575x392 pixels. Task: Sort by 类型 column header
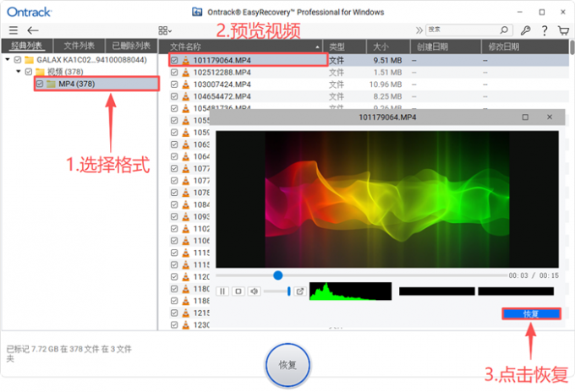[344, 46]
